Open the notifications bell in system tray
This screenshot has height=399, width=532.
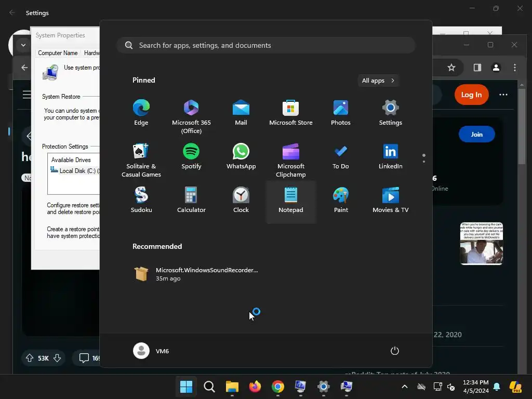click(497, 387)
